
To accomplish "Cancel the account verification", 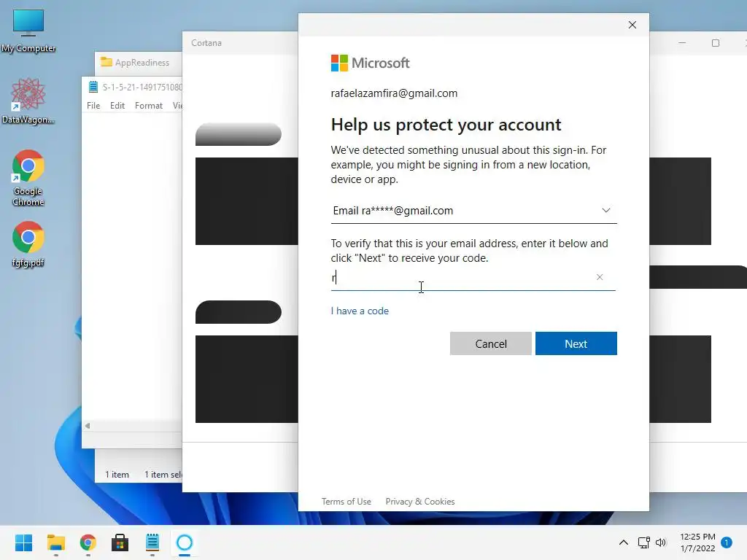I will pos(491,343).
